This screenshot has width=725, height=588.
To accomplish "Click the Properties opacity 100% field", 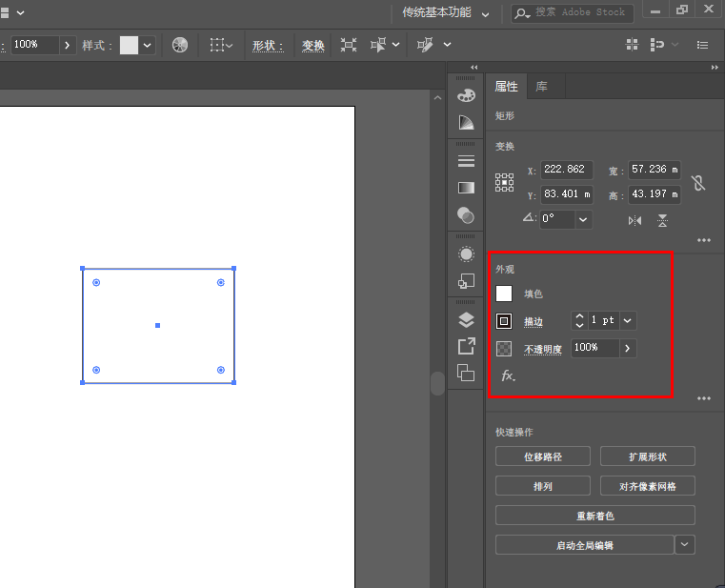I will click(x=595, y=348).
